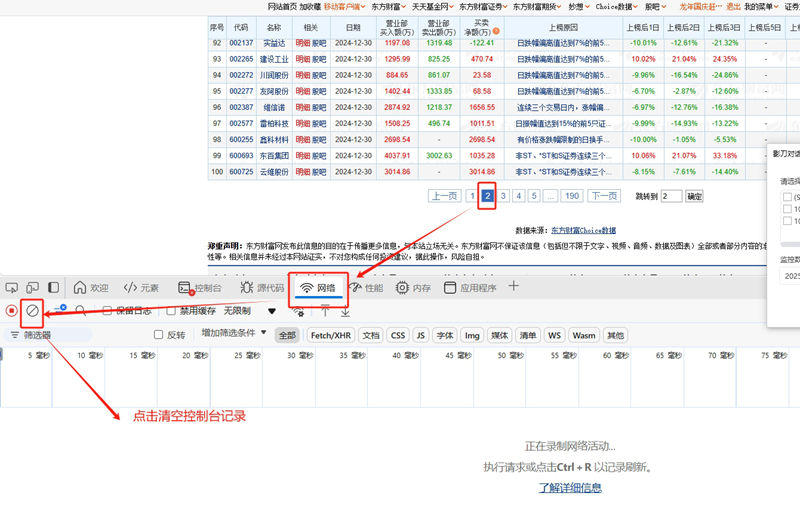Stop recording network log with red record icon
The width and height of the screenshot is (800, 524).
coord(11,310)
